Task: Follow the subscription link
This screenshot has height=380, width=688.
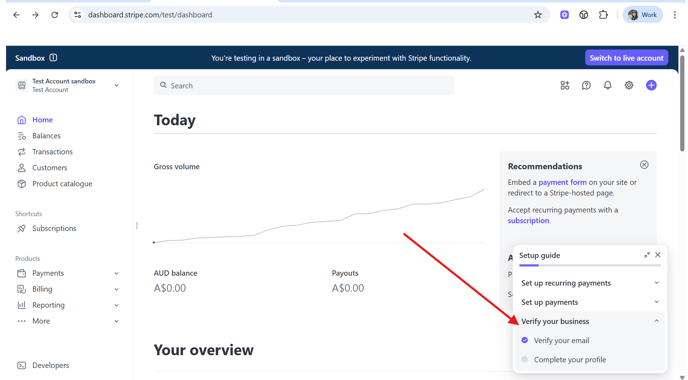Action: coord(528,221)
